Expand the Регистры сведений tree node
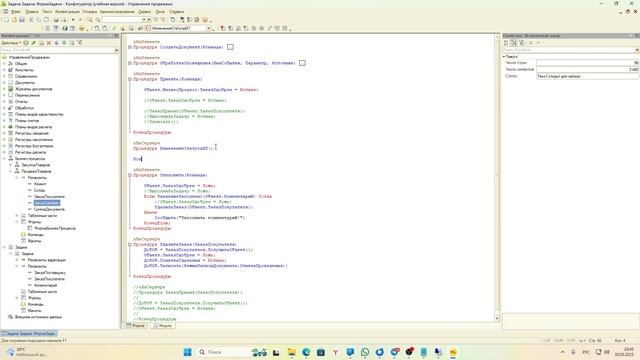Image resolution: width=640 pixels, height=360 pixels. 4,133
